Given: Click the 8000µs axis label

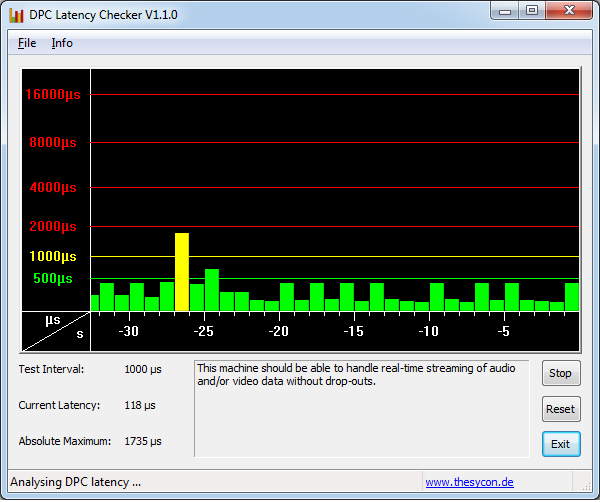Looking at the screenshot, I should coord(53,142).
